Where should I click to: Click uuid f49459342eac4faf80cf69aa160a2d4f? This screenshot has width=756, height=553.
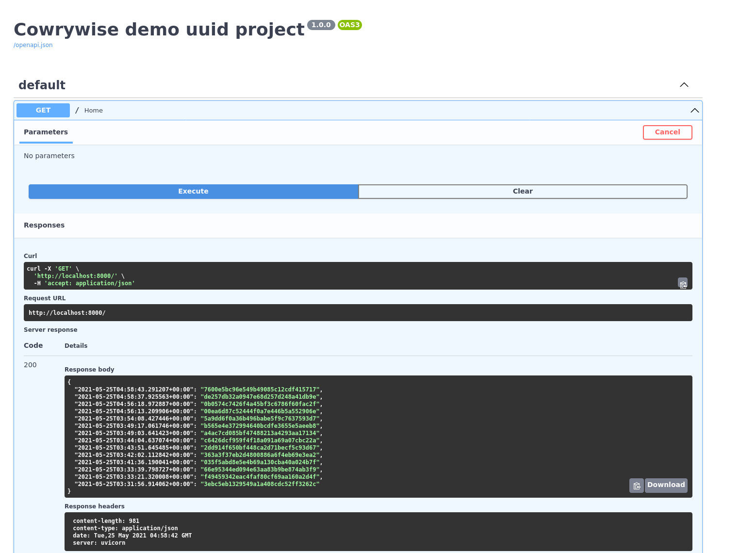[260, 477]
